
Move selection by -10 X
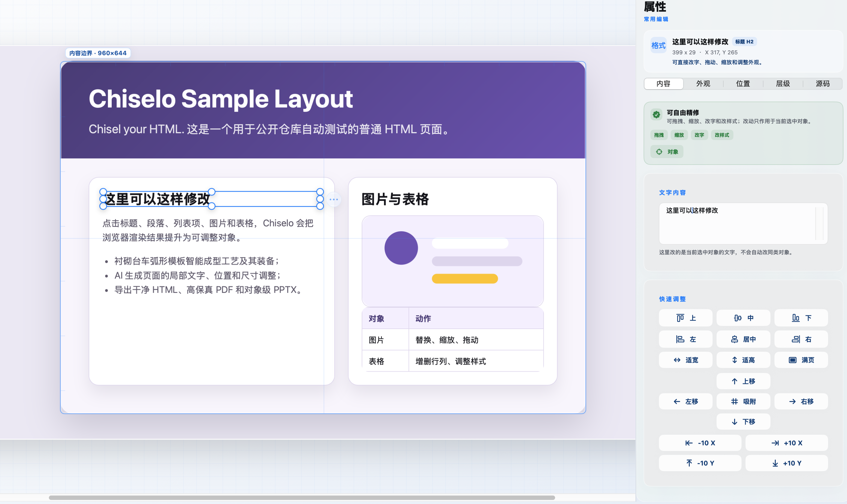(700, 443)
